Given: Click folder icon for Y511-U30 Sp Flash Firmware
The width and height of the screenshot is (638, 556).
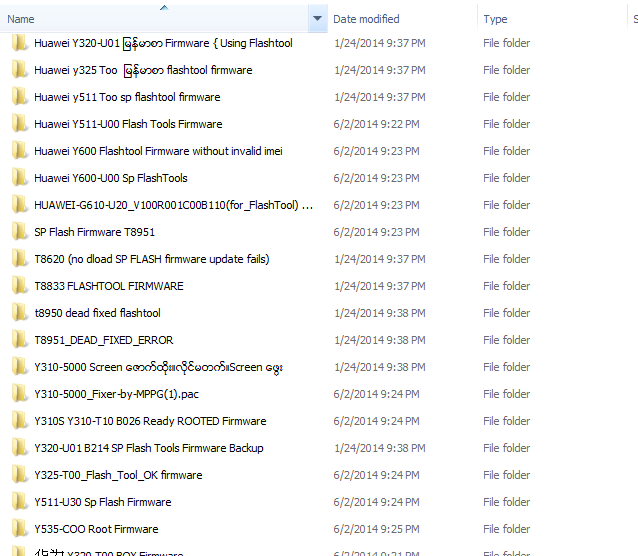Looking at the screenshot, I should pyautogui.click(x=19, y=502).
